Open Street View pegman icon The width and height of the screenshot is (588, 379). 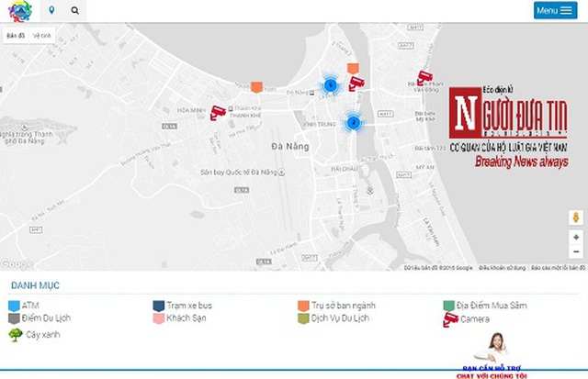(575, 217)
